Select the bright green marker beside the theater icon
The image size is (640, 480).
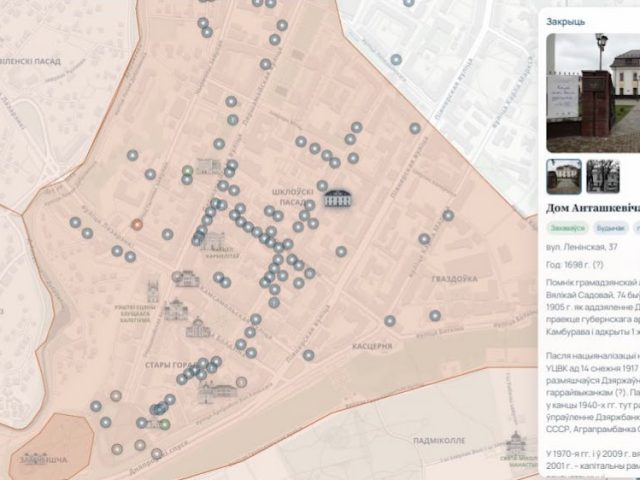click(x=187, y=170)
